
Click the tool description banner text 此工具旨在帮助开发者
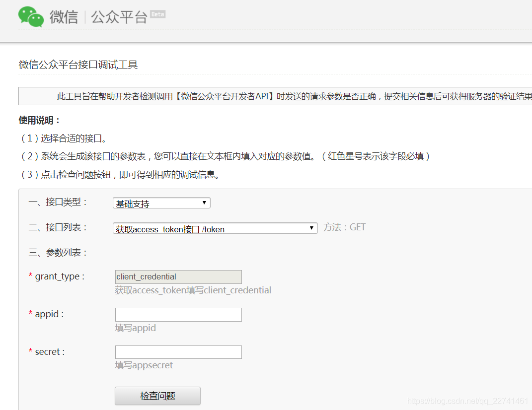(x=294, y=96)
